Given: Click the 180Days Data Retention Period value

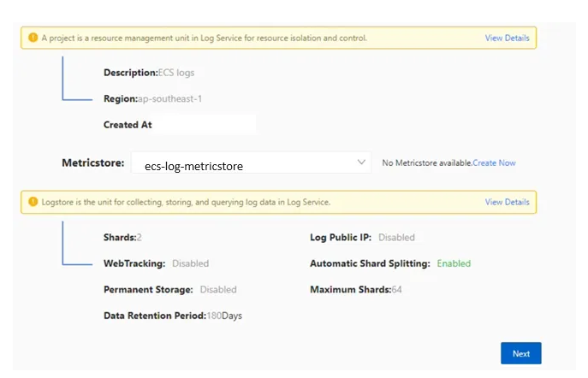Looking at the screenshot, I should [x=224, y=316].
